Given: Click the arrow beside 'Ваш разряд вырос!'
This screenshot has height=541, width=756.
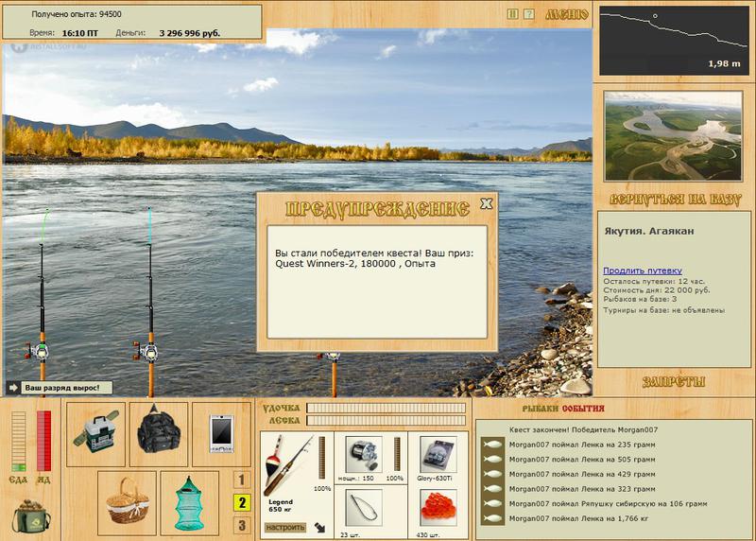Looking at the screenshot, I should pos(13,388).
